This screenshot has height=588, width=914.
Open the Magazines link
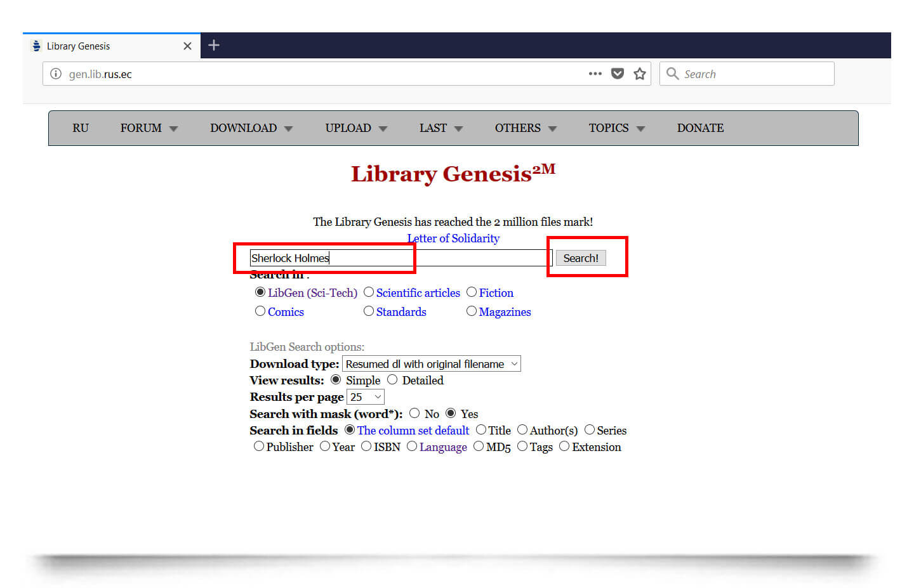pyautogui.click(x=505, y=312)
